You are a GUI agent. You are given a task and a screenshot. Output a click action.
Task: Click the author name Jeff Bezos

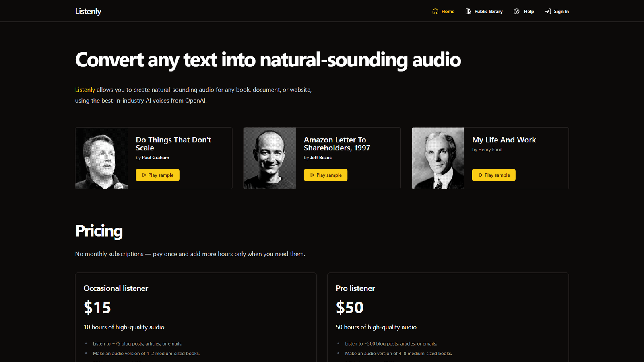pos(321,158)
